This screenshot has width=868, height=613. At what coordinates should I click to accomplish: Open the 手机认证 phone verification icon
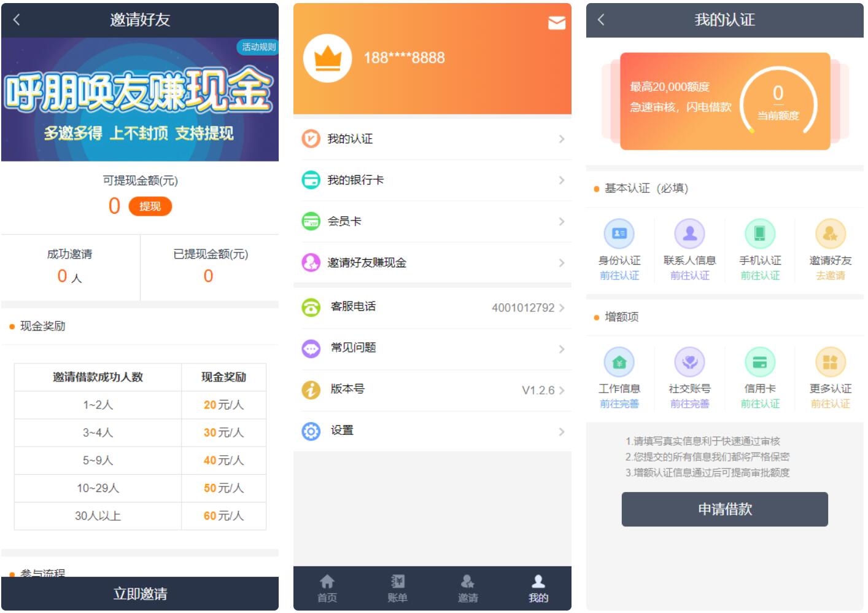click(760, 233)
